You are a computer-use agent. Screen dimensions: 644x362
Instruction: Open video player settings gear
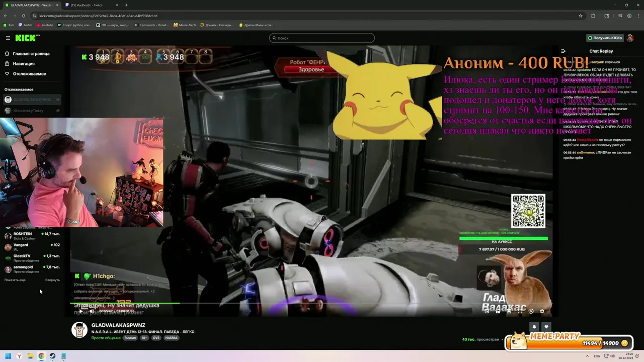click(542, 311)
